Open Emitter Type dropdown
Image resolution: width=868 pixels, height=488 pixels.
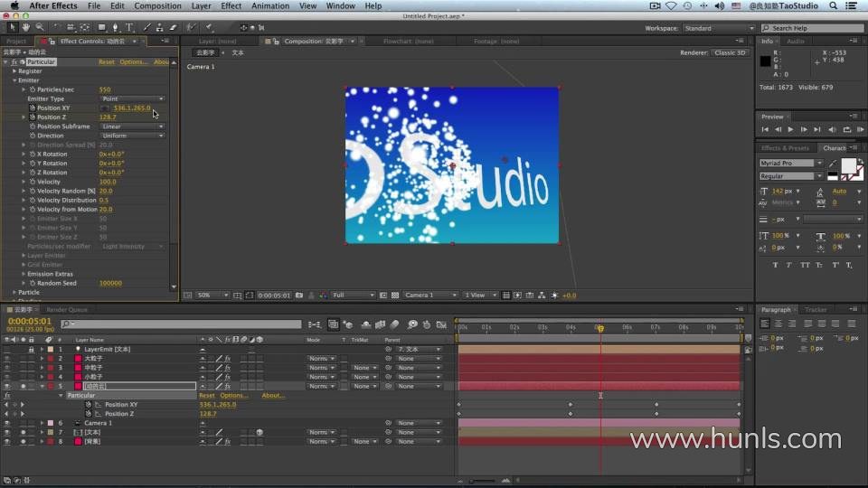(133, 99)
